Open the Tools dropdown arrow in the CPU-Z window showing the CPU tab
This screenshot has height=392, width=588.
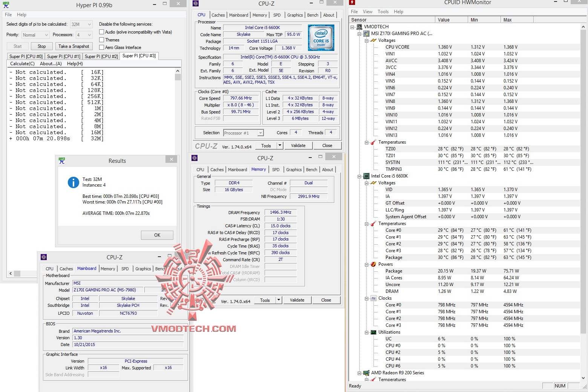(x=280, y=145)
